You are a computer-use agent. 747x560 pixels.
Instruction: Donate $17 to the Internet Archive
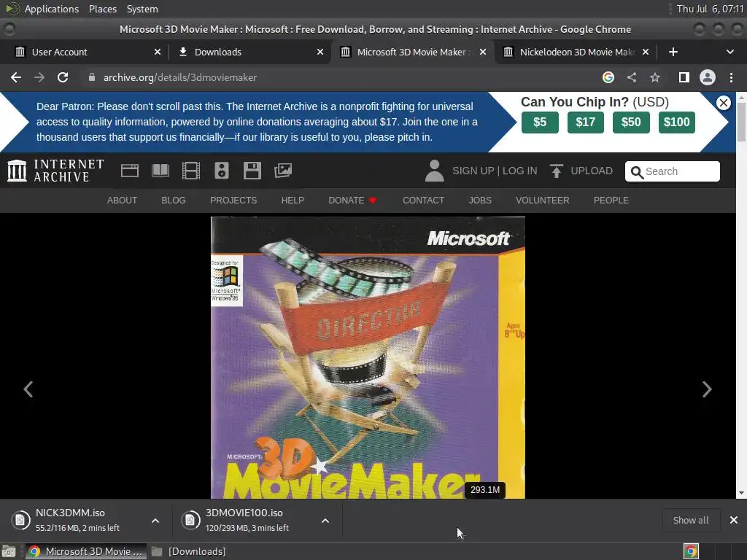586,122
